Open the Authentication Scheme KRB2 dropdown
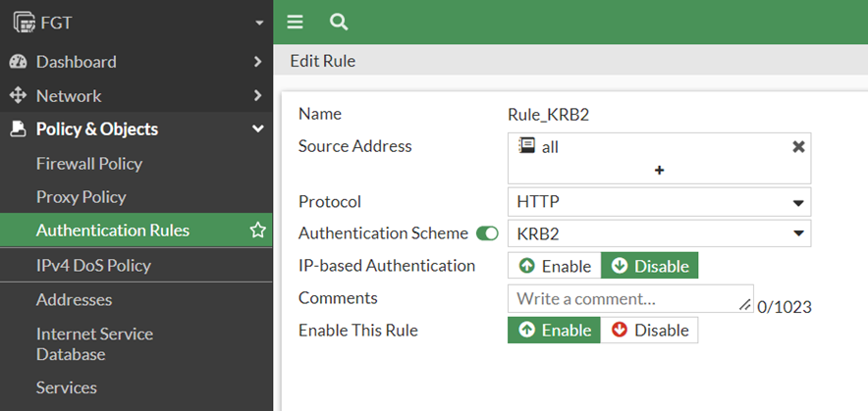 pos(659,233)
